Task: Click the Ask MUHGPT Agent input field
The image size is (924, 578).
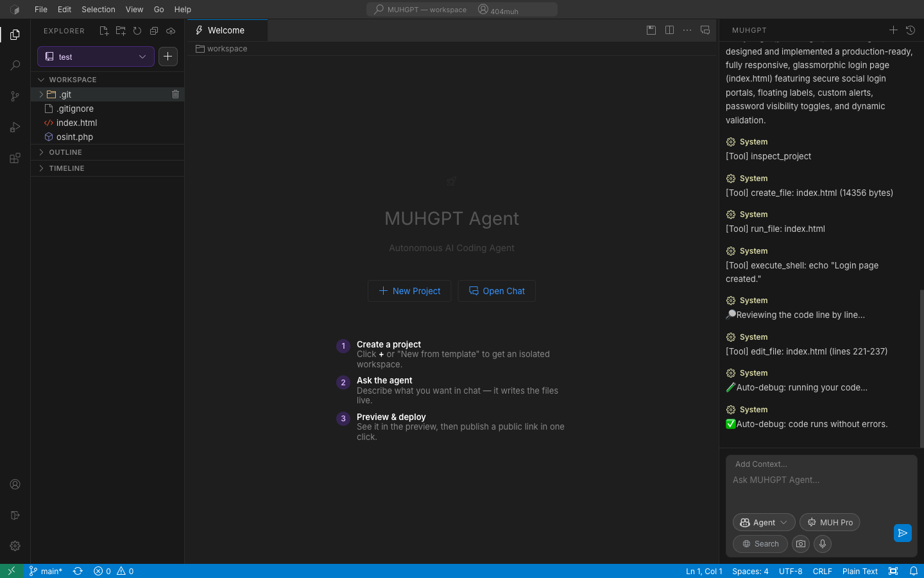Action: coord(821,490)
